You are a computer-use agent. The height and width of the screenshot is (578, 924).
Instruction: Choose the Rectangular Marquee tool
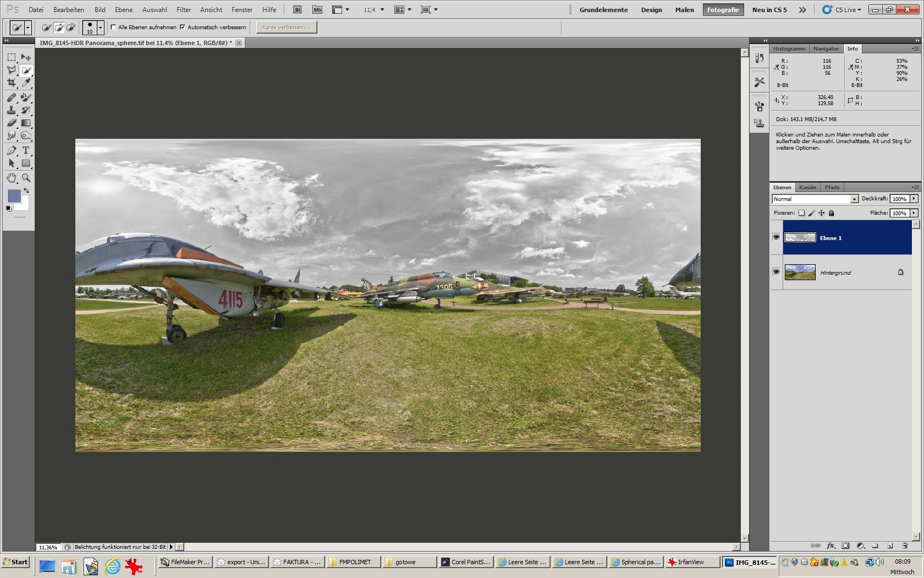(x=12, y=57)
